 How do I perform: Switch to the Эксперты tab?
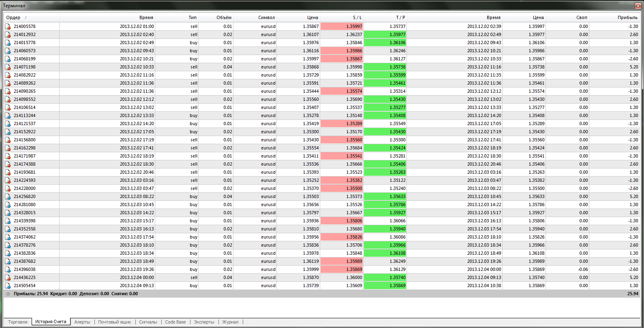pyautogui.click(x=204, y=322)
